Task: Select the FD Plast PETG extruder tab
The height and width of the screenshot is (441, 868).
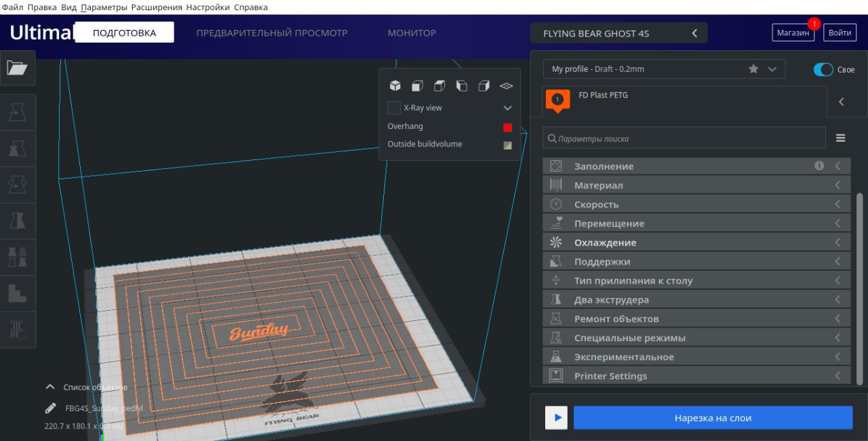Action: [x=685, y=102]
